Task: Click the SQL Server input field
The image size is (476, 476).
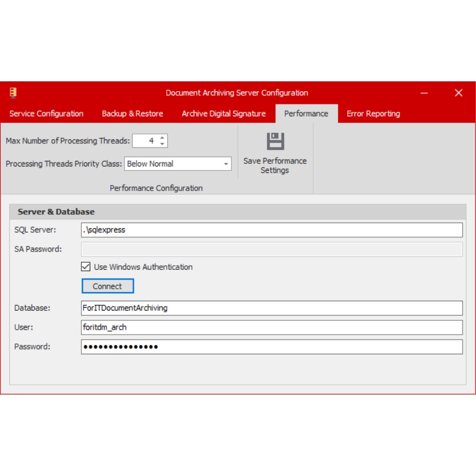Action: point(271,230)
